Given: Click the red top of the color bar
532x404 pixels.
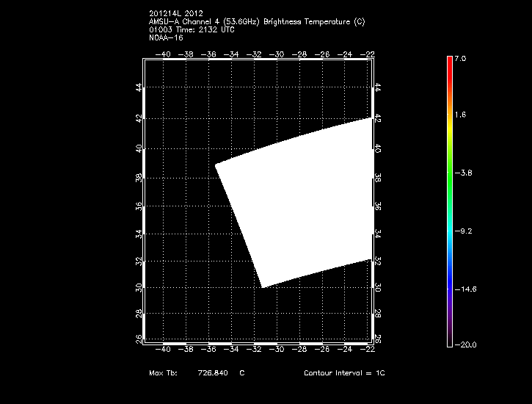Looking at the screenshot, I should click(x=450, y=62).
